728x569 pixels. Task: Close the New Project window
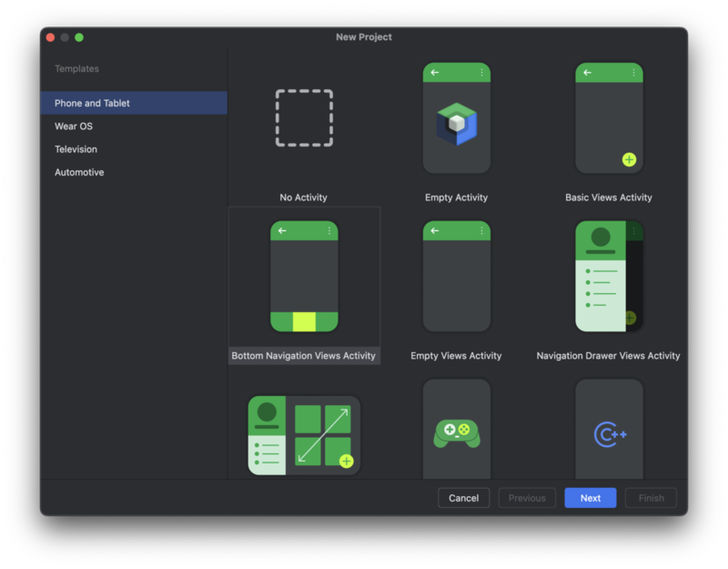[x=51, y=37]
